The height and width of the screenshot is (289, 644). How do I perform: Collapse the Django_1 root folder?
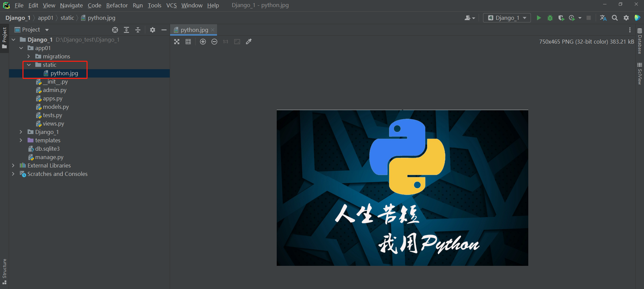click(x=13, y=40)
